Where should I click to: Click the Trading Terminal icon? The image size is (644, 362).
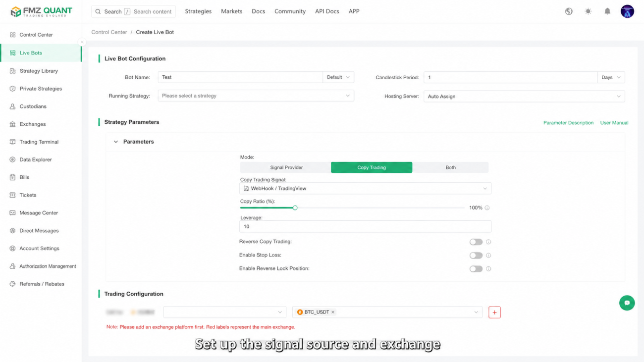click(x=12, y=142)
